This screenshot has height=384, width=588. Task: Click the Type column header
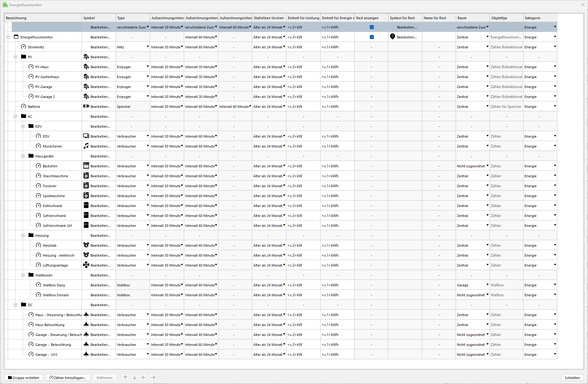[133, 18]
